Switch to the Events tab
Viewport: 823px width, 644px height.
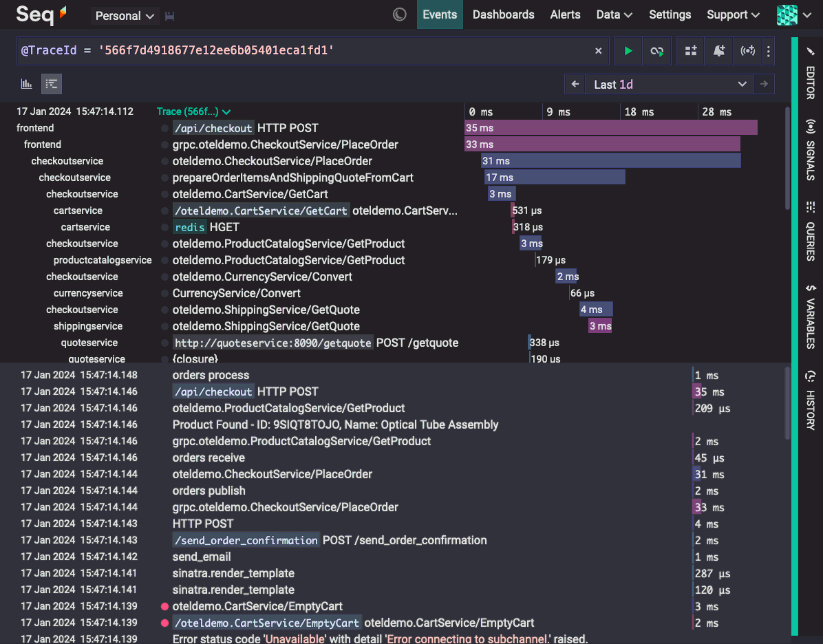pos(440,14)
